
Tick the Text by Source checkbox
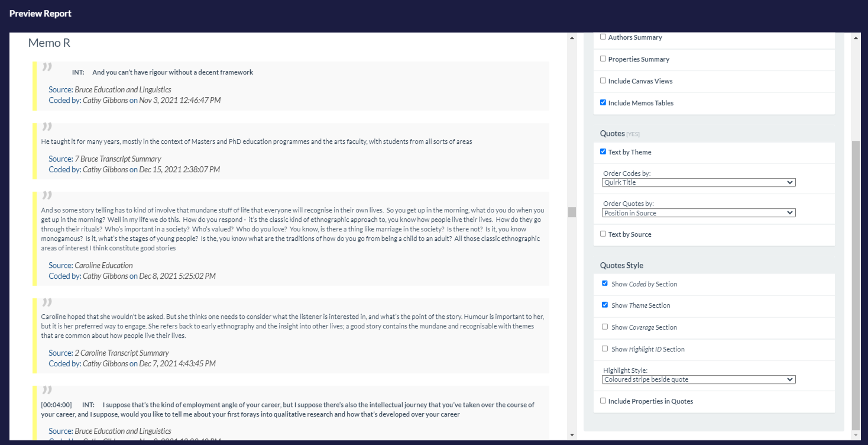click(x=603, y=234)
